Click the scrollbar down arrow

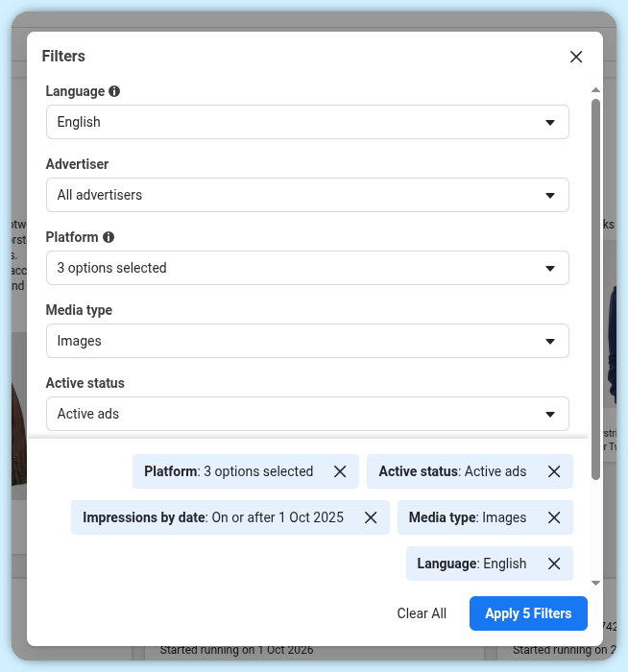(x=595, y=583)
